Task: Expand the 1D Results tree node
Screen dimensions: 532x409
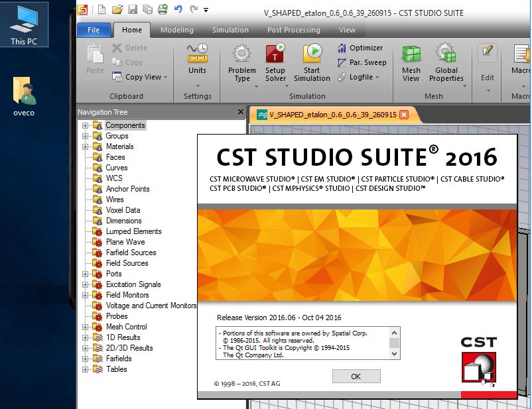Action: click(x=85, y=337)
